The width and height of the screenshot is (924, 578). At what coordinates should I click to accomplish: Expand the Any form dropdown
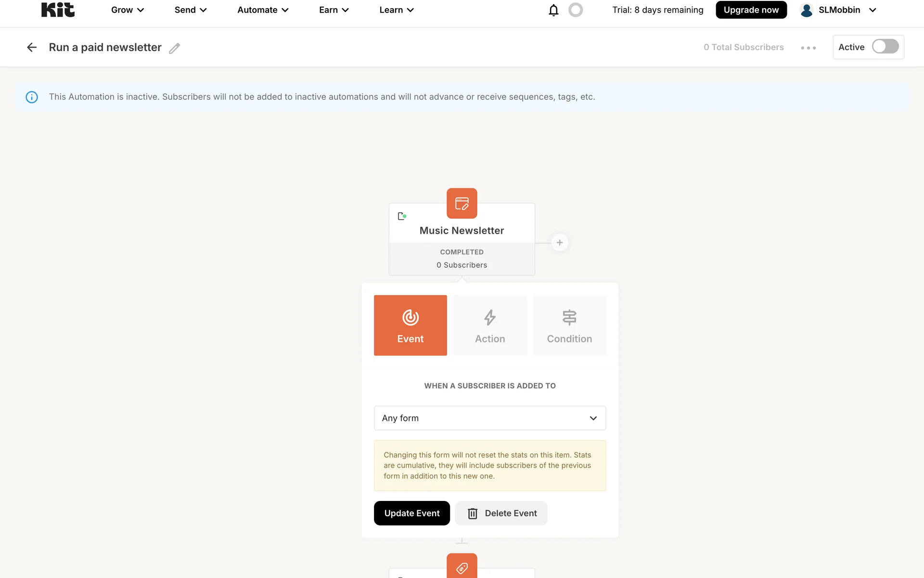[489, 418]
